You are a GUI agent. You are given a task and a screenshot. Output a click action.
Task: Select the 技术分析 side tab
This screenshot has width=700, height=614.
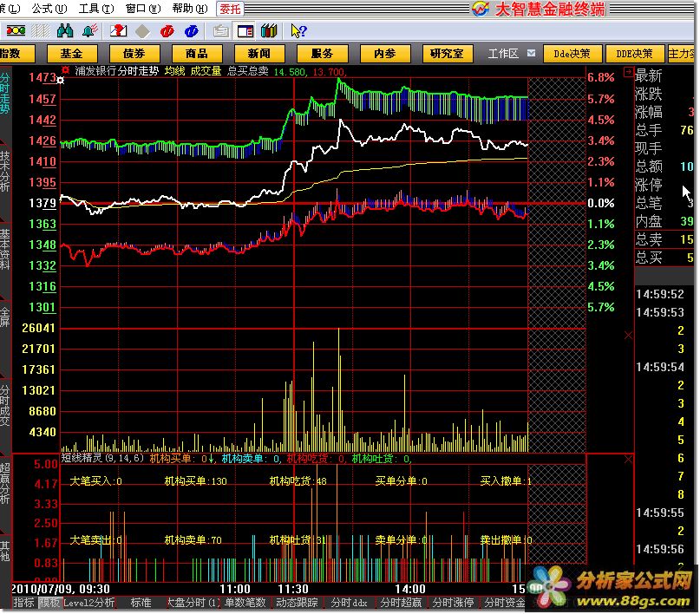click(5, 172)
